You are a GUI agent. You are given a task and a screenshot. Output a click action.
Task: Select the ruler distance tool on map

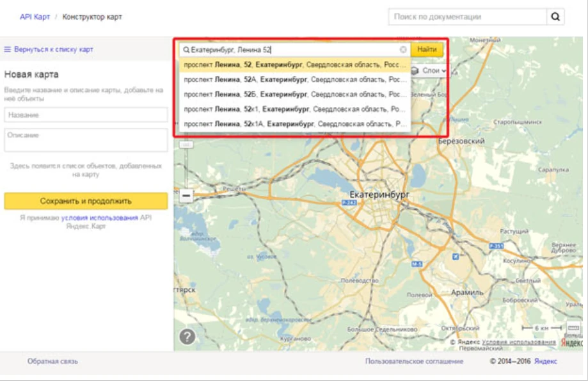click(x=573, y=328)
